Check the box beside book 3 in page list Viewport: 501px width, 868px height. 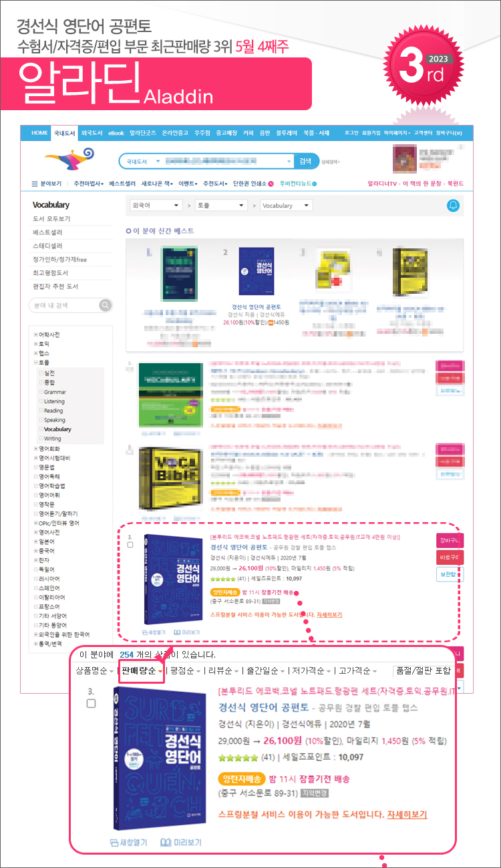click(x=130, y=545)
